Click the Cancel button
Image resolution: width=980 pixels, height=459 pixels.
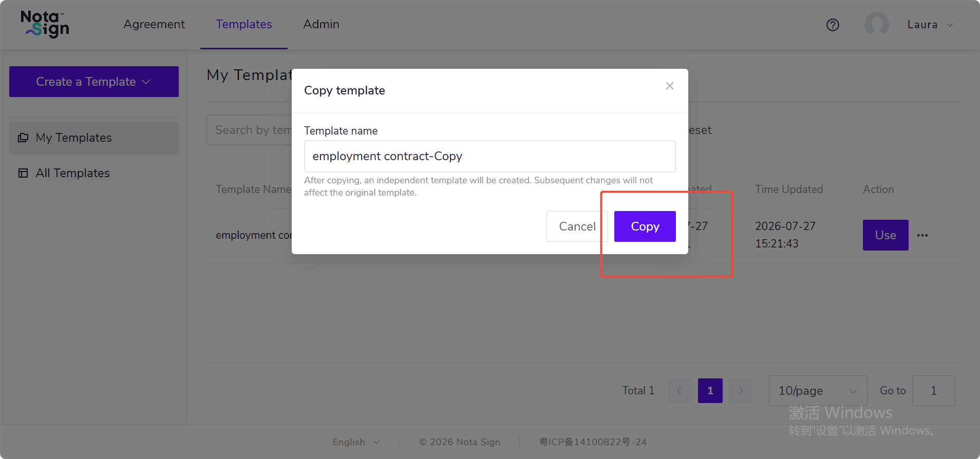[x=577, y=226]
